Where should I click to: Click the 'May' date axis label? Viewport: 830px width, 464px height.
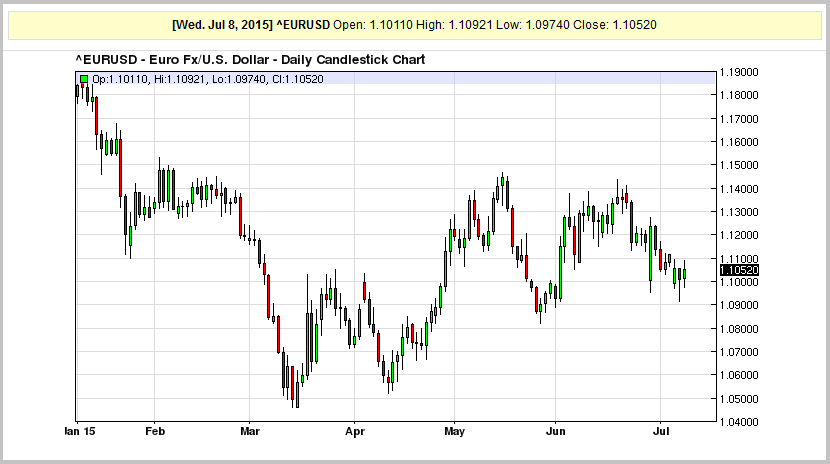(454, 431)
